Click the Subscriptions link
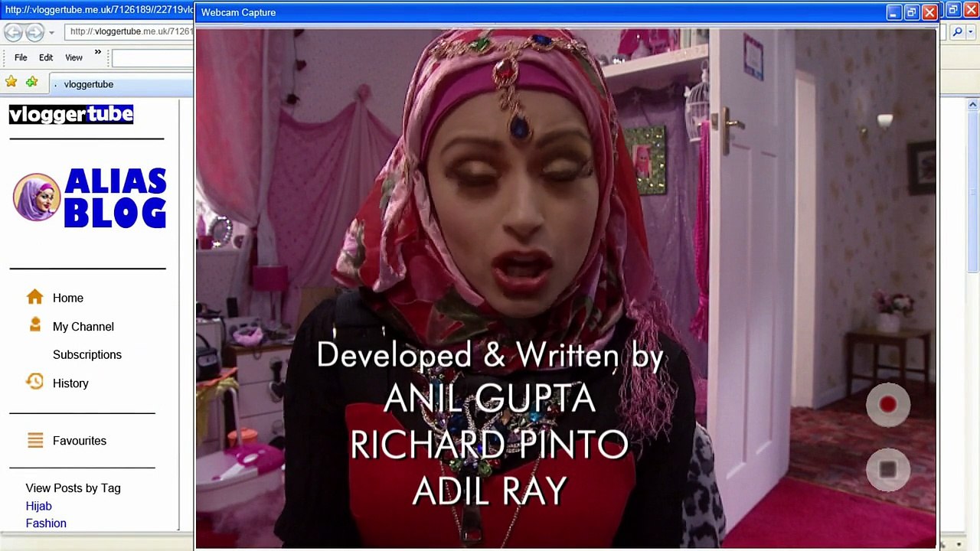 point(87,354)
